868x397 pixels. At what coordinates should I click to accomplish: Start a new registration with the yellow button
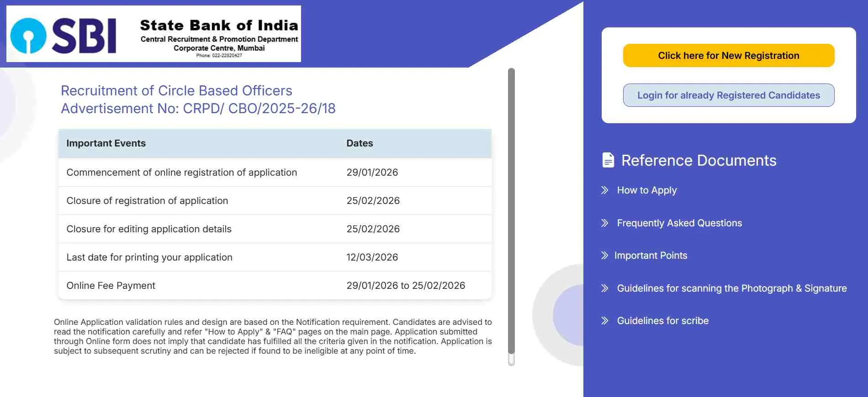(x=728, y=56)
